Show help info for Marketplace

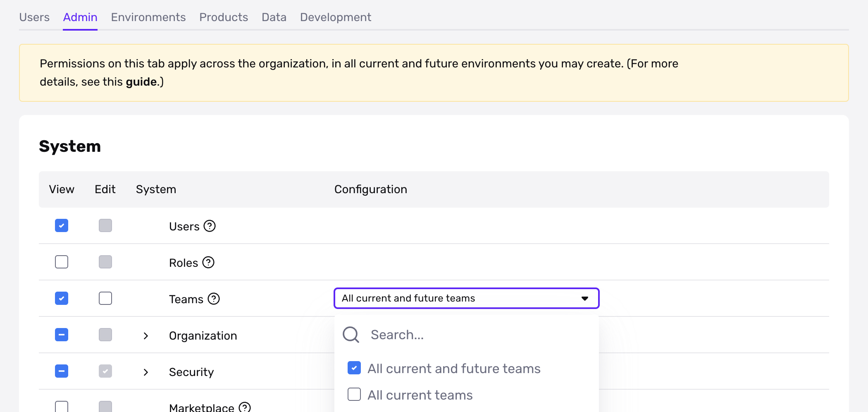[x=245, y=407]
